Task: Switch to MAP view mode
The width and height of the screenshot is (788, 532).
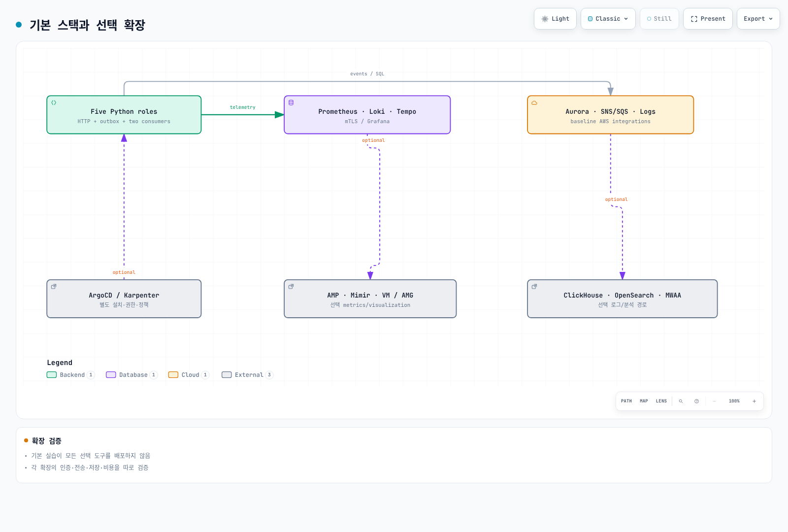Action: [644, 401]
